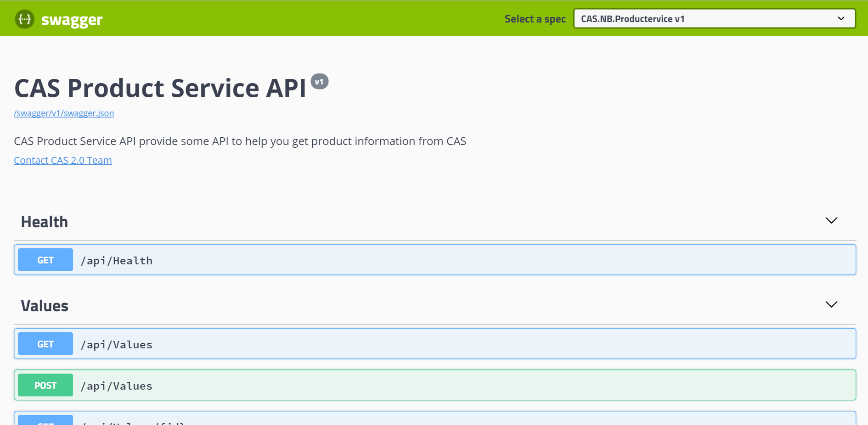The height and width of the screenshot is (425, 868).
Task: Click the green POST badge
Action: (45, 386)
